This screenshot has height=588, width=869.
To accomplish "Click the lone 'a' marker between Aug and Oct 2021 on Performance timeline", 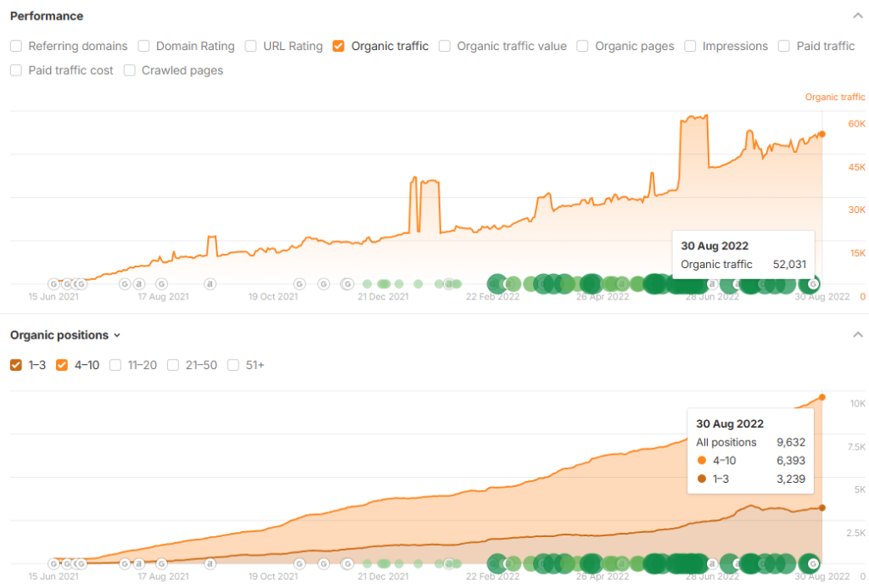I will (x=210, y=283).
